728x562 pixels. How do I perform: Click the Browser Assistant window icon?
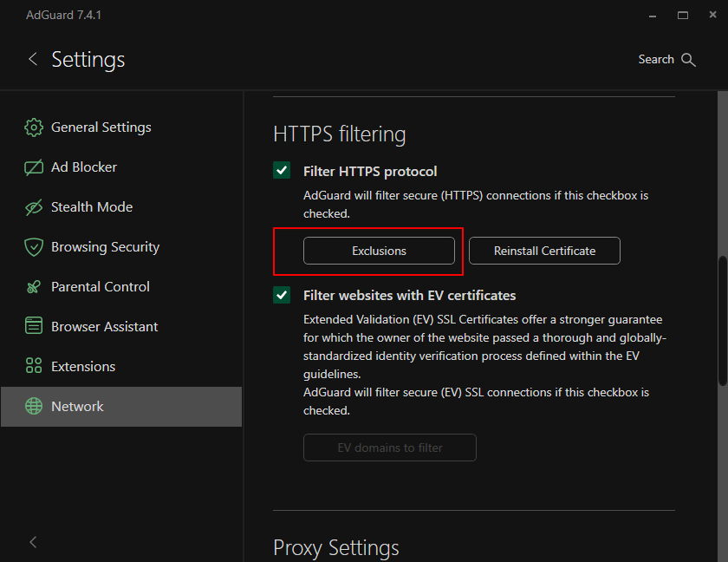coord(34,327)
